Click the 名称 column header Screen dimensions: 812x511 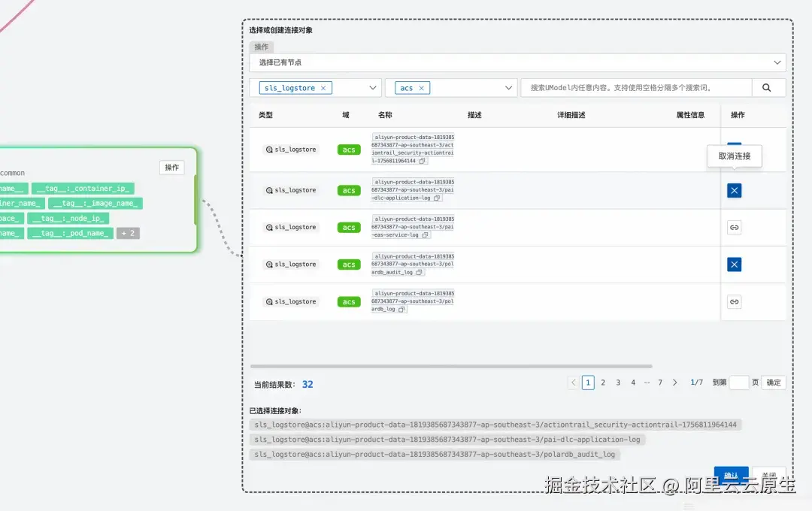pos(385,115)
